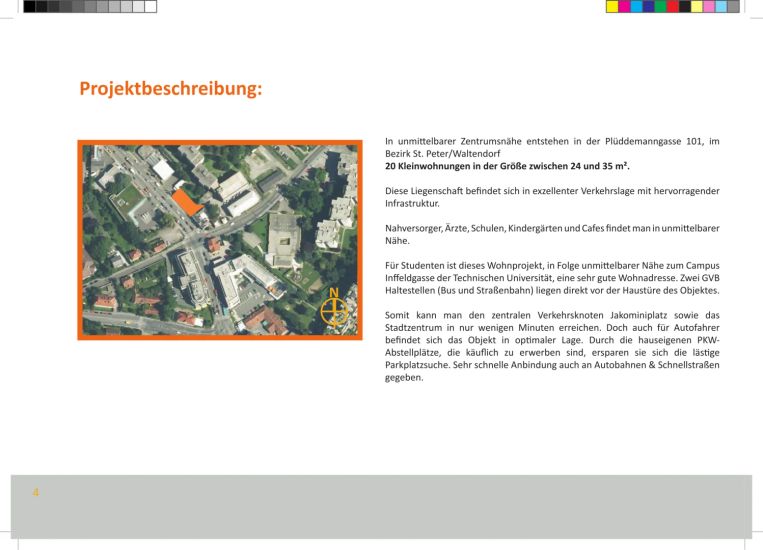Click the paragraph starting "Somit kann man"
This screenshot has width=763, height=550.
pos(552,346)
